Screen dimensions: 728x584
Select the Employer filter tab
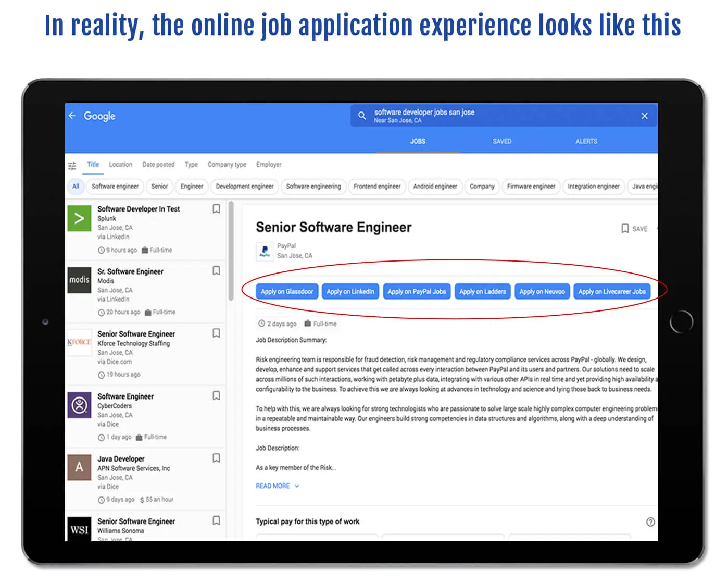pyautogui.click(x=269, y=165)
